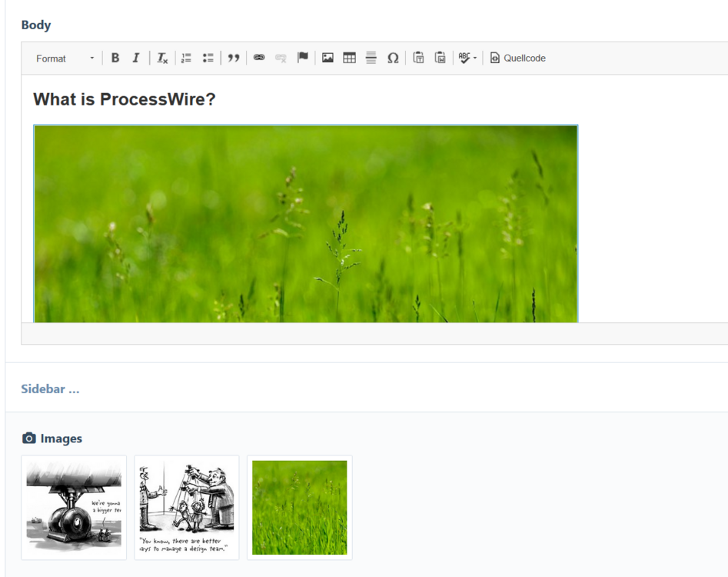728x577 pixels.
Task: Toggle italic text formatting
Action: click(136, 58)
